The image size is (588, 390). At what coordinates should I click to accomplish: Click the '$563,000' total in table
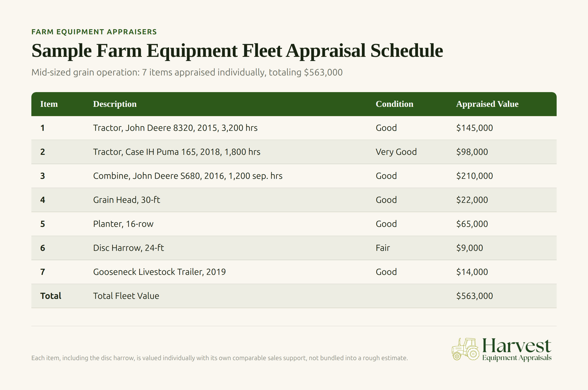tap(474, 296)
